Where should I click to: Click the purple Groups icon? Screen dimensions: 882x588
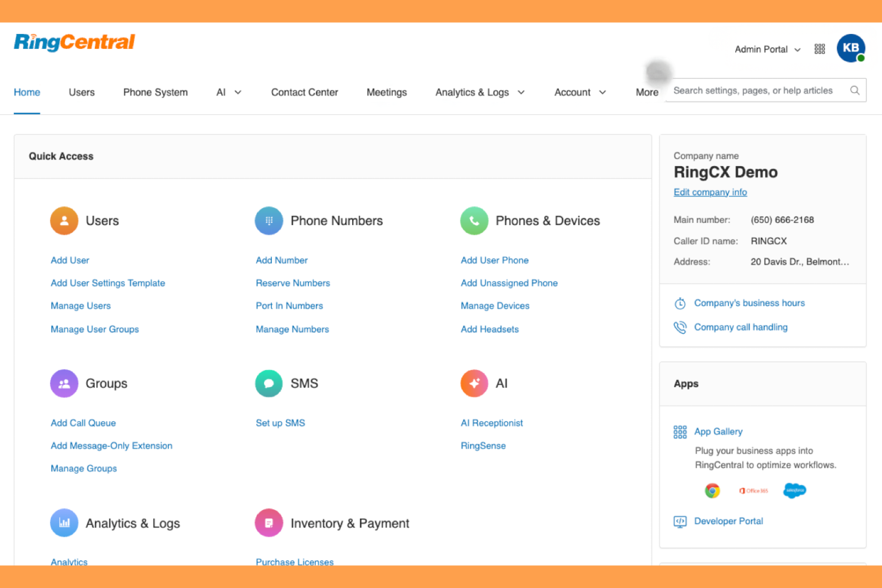[x=64, y=383]
